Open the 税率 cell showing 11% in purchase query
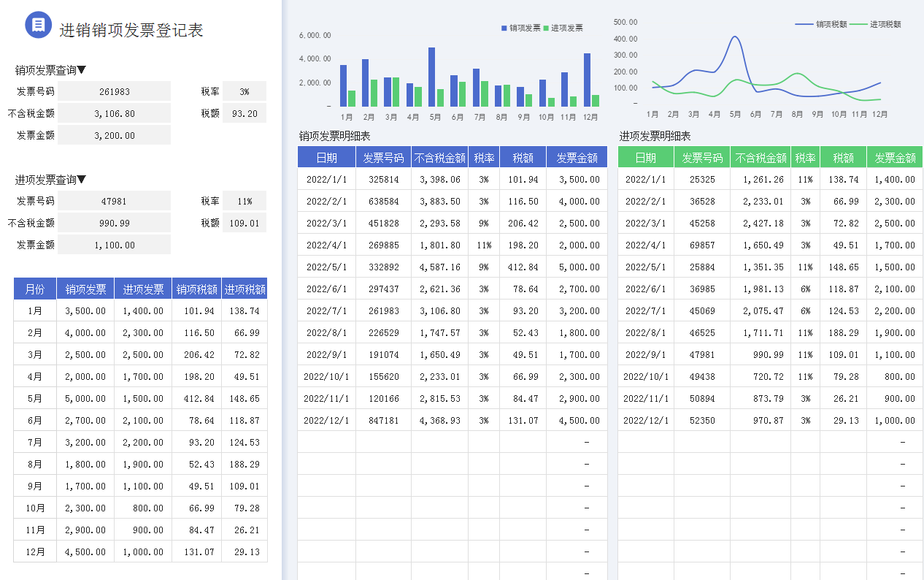This screenshot has width=924, height=580. [x=245, y=200]
